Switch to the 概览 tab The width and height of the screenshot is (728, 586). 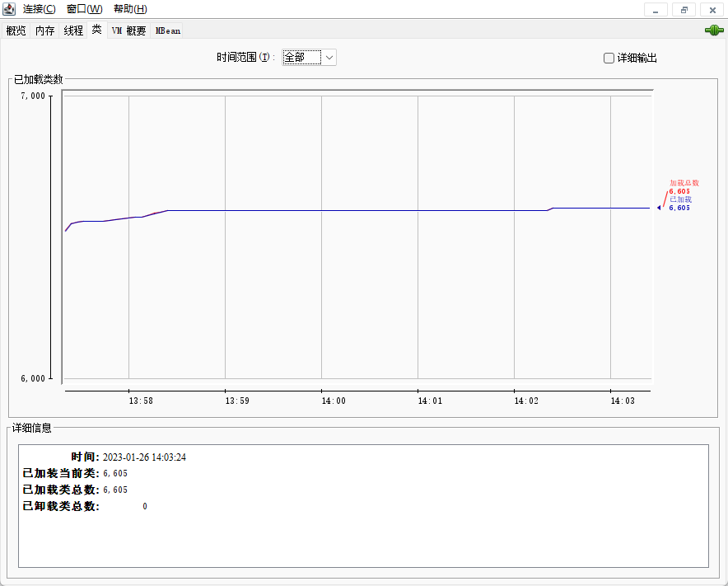(16, 30)
